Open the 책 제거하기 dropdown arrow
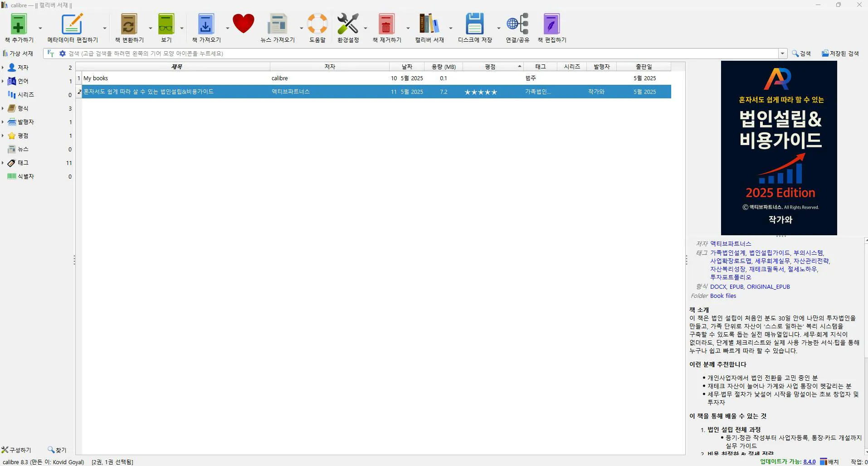The image size is (868, 466). click(408, 28)
